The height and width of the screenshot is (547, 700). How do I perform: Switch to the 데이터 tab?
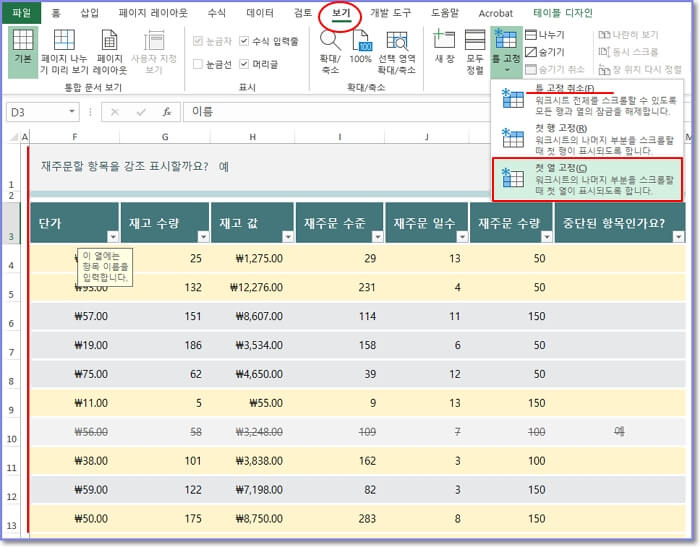click(x=260, y=13)
